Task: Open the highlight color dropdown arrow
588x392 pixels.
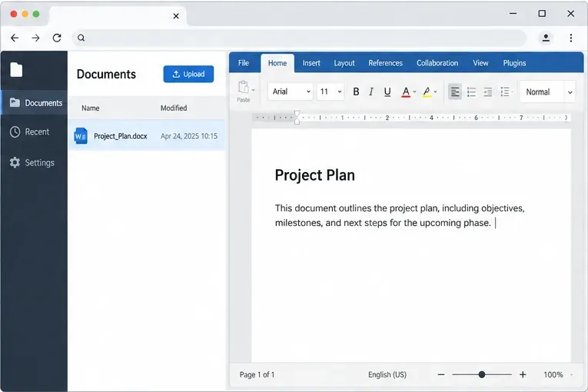Action: [x=435, y=91]
